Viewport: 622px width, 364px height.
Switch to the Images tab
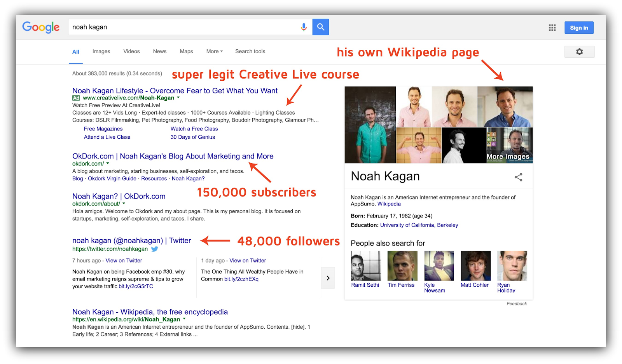pos(101,51)
